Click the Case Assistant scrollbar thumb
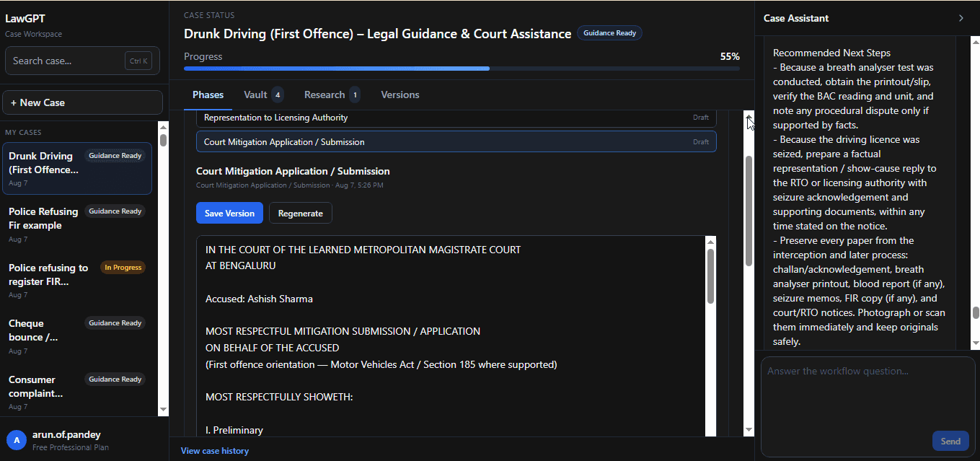Viewport: 980px width, 461px height. pos(976,312)
